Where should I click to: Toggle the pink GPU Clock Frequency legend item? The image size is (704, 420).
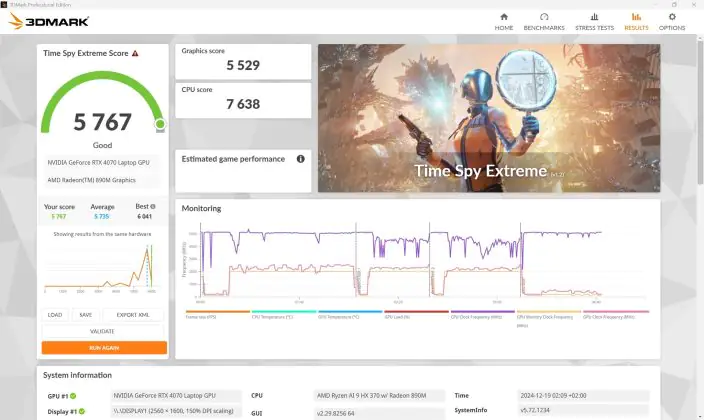click(616, 314)
